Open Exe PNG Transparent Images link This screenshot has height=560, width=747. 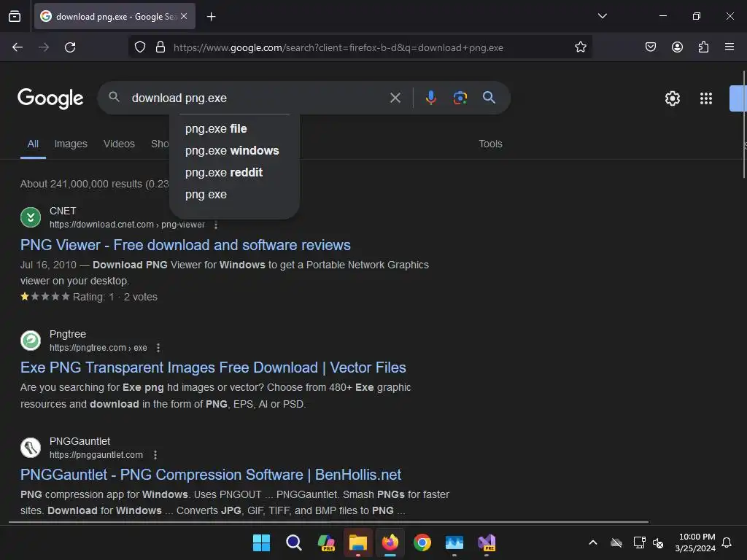pos(213,367)
